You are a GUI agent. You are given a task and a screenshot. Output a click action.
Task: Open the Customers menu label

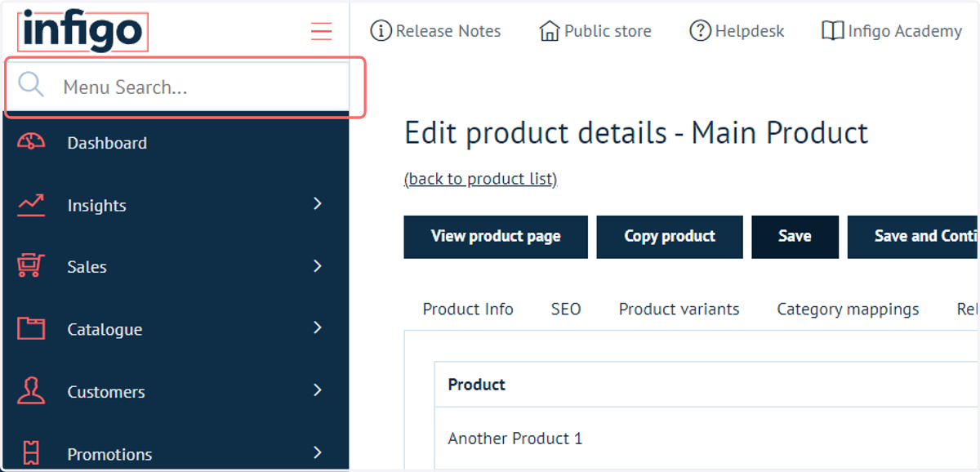click(106, 392)
